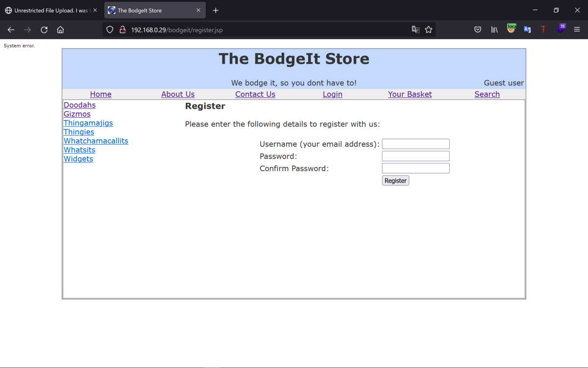Minimize the browser window

(535, 10)
